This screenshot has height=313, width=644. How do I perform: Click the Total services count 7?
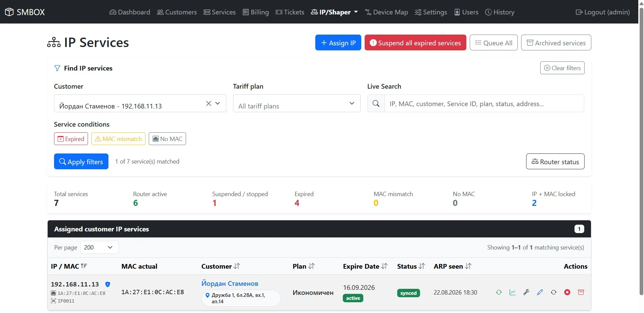[x=56, y=203]
